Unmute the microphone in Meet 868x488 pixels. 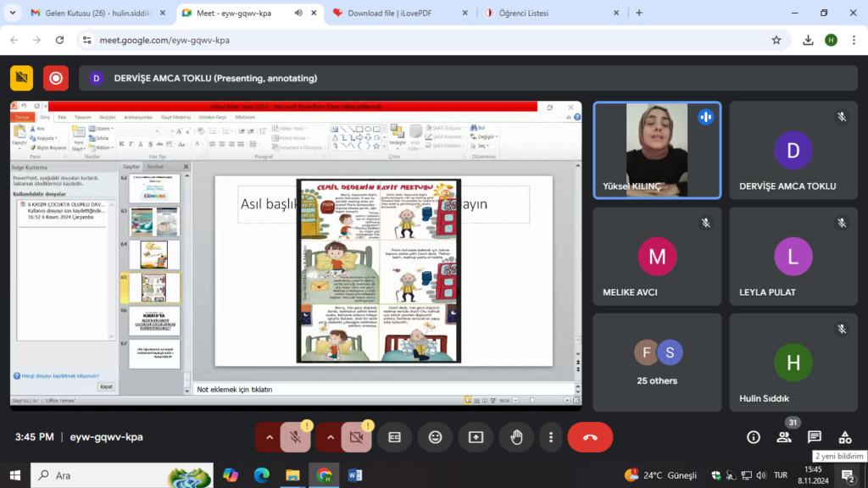pyautogui.click(x=295, y=437)
